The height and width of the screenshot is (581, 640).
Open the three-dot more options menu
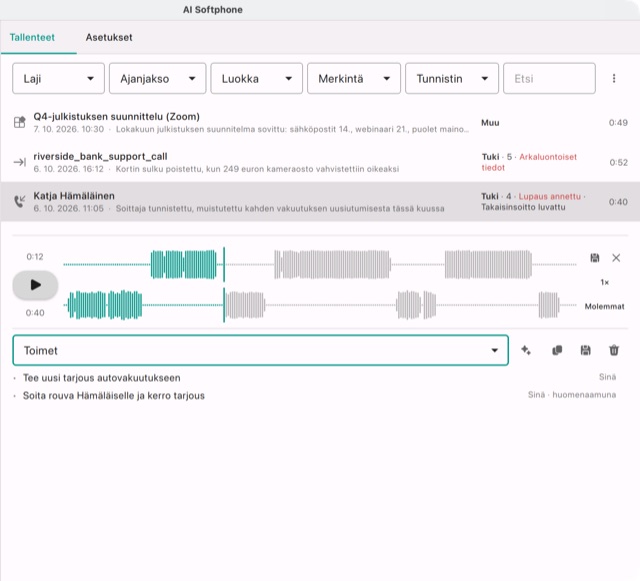point(614,78)
